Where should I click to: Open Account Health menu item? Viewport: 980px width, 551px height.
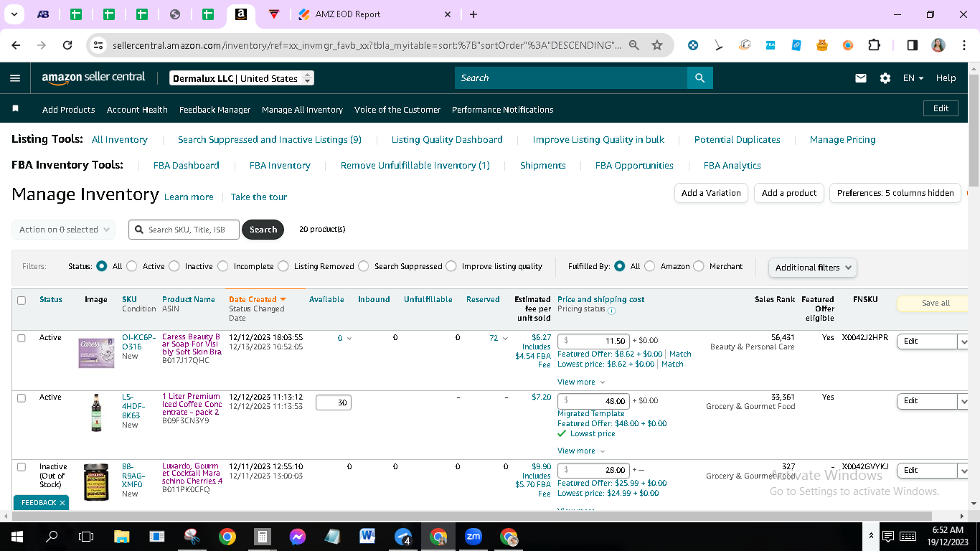pos(137,110)
